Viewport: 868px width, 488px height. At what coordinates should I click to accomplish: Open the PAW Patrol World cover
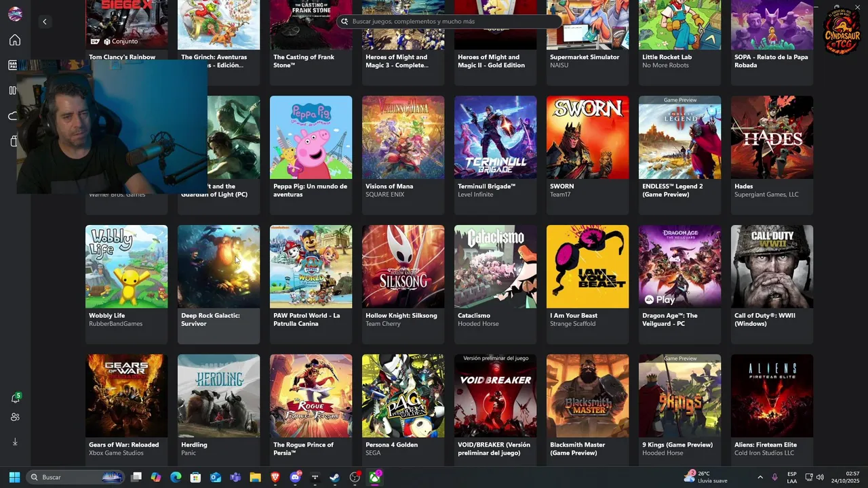click(x=311, y=266)
